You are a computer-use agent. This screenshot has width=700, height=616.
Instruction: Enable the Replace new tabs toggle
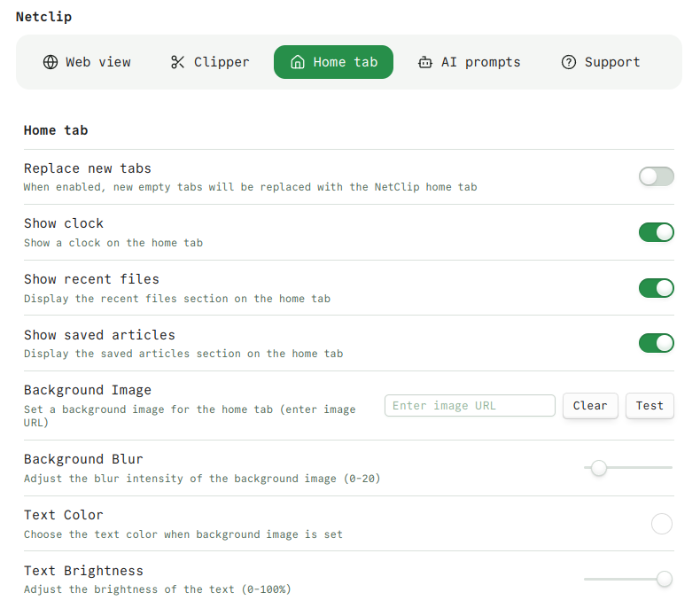point(656,176)
